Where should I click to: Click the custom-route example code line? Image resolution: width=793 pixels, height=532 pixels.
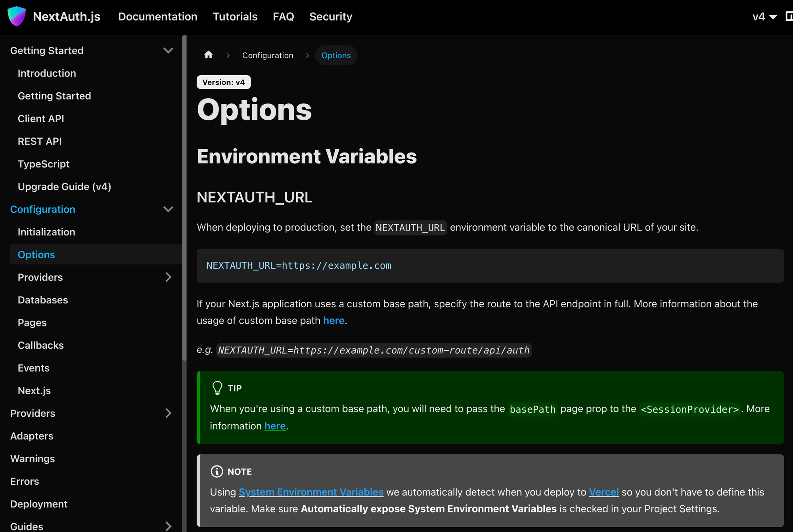pos(374,350)
